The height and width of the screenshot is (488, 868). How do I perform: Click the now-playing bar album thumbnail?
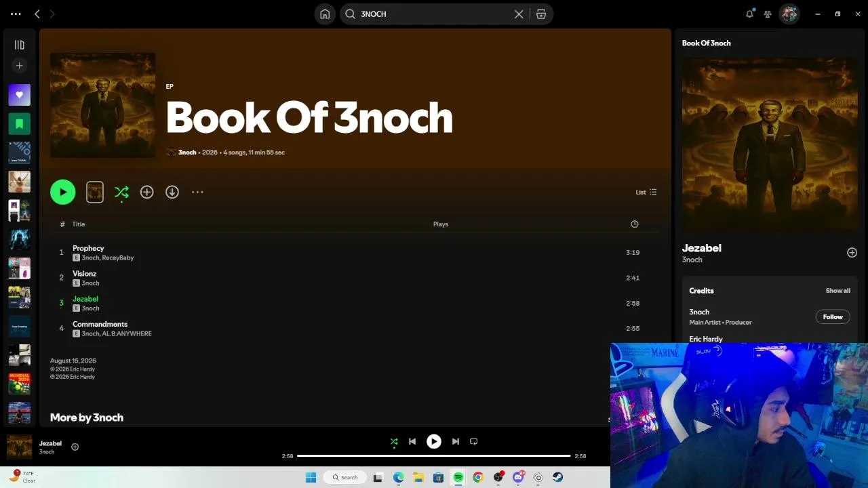(19, 447)
